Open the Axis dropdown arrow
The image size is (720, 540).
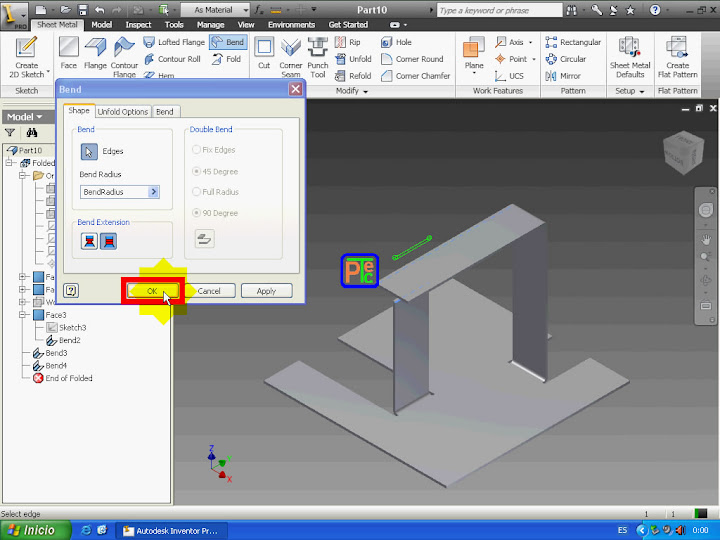point(530,42)
